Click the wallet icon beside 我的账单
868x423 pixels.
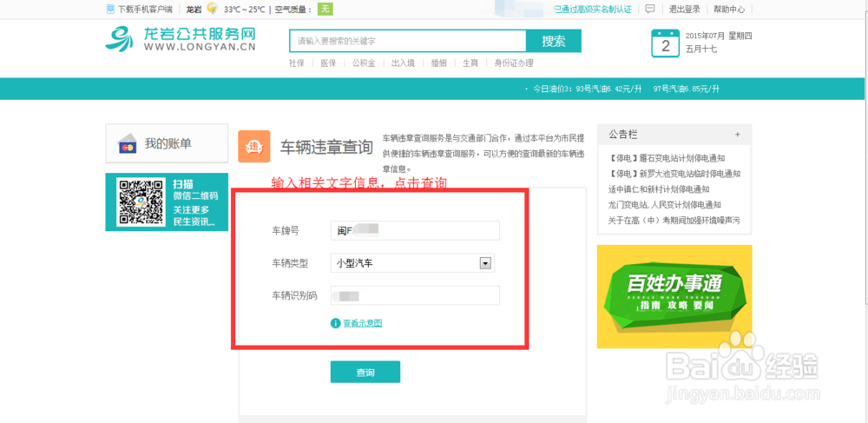coord(128,144)
